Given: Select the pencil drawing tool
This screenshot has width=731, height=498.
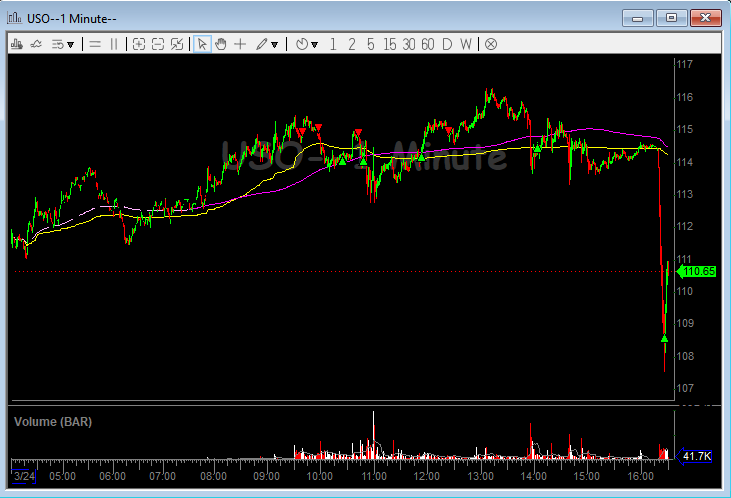Looking at the screenshot, I should [x=262, y=44].
